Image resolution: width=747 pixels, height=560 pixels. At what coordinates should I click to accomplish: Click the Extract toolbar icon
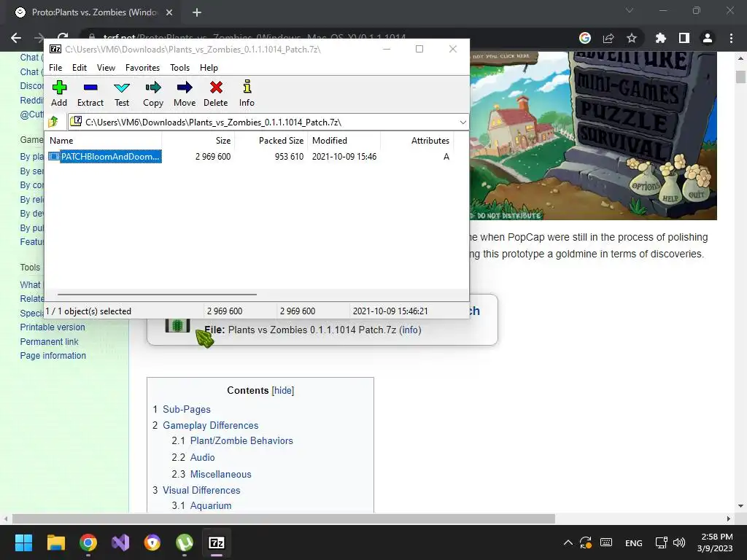(x=90, y=93)
